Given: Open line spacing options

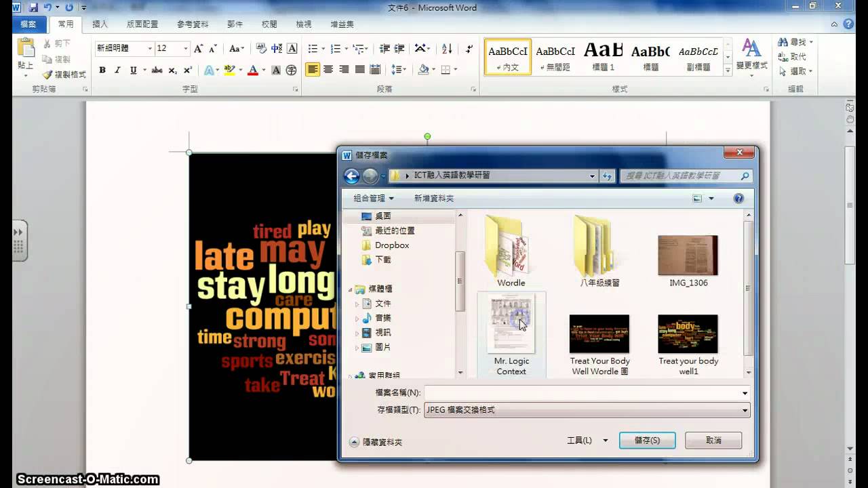Looking at the screenshot, I should point(398,69).
